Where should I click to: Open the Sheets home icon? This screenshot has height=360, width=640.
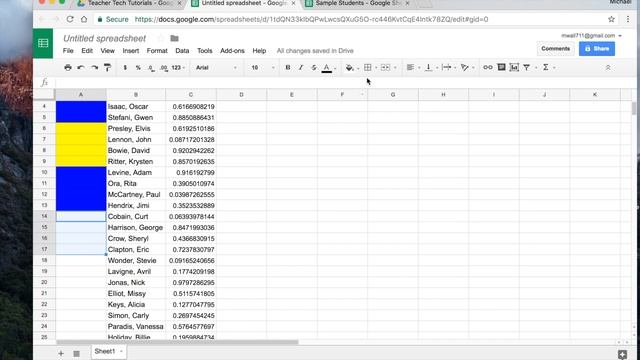pyautogui.click(x=43, y=43)
